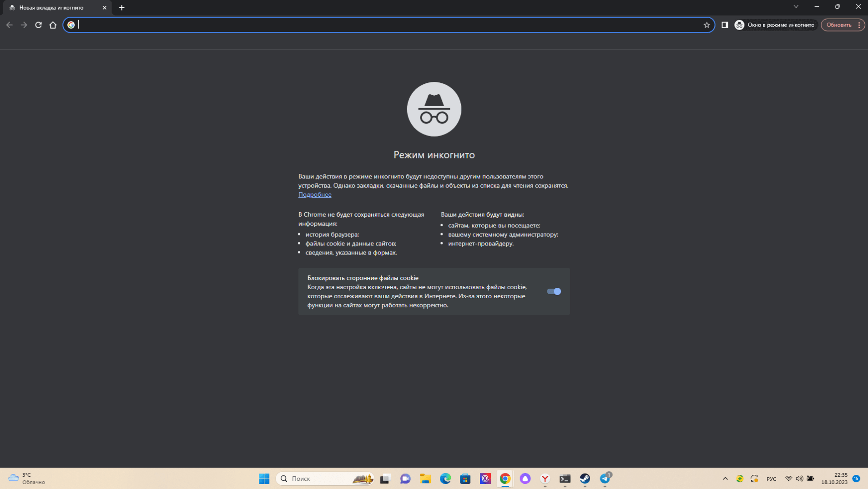Open File Explorer from the taskbar
Image resolution: width=868 pixels, height=489 pixels.
425,479
